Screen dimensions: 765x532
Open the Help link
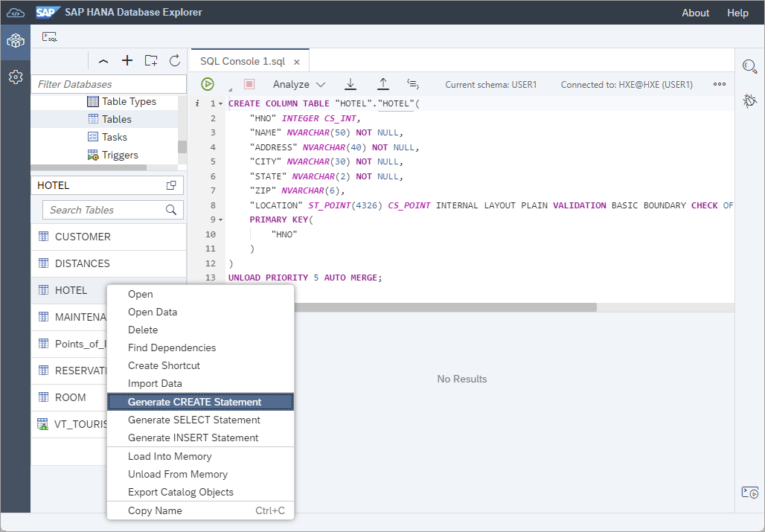[737, 13]
